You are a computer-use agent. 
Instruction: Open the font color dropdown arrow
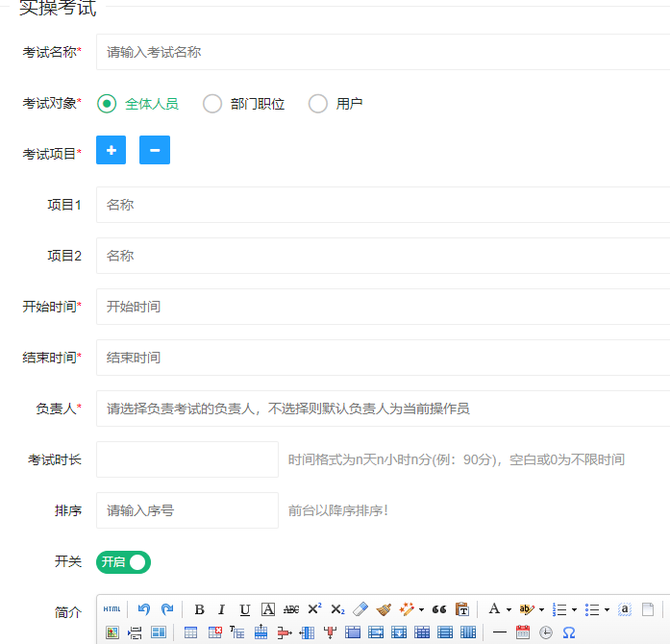click(x=509, y=609)
